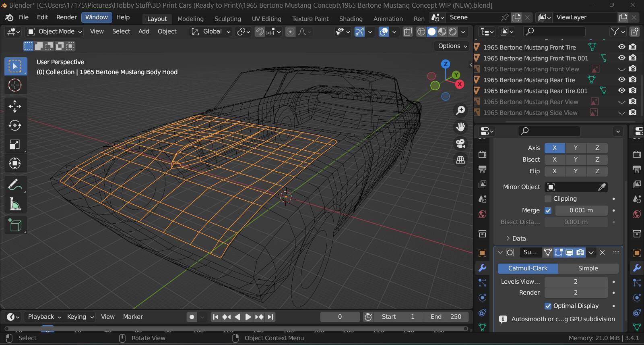Choose the Rotate tool
The height and width of the screenshot is (345, 644).
pos(15,125)
